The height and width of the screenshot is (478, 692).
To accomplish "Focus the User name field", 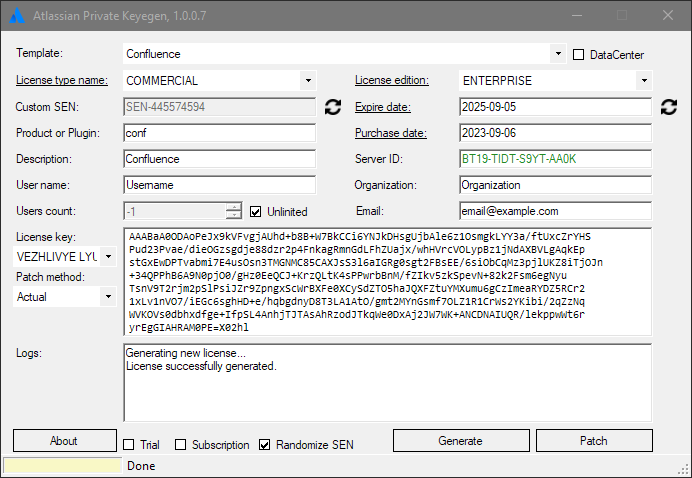I will click(x=219, y=185).
